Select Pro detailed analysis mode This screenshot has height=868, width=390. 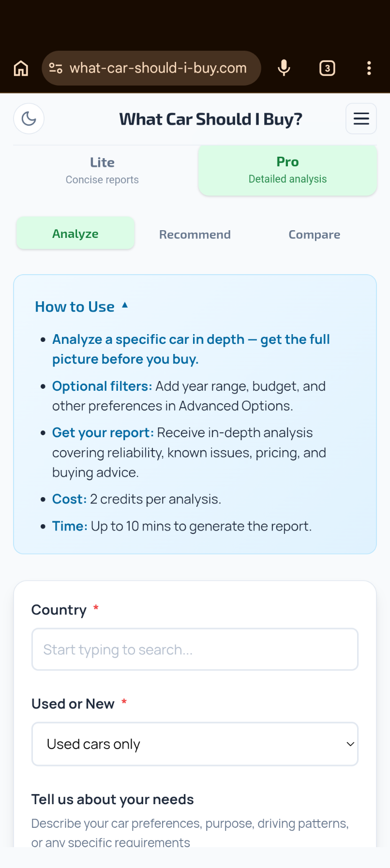pos(287,170)
